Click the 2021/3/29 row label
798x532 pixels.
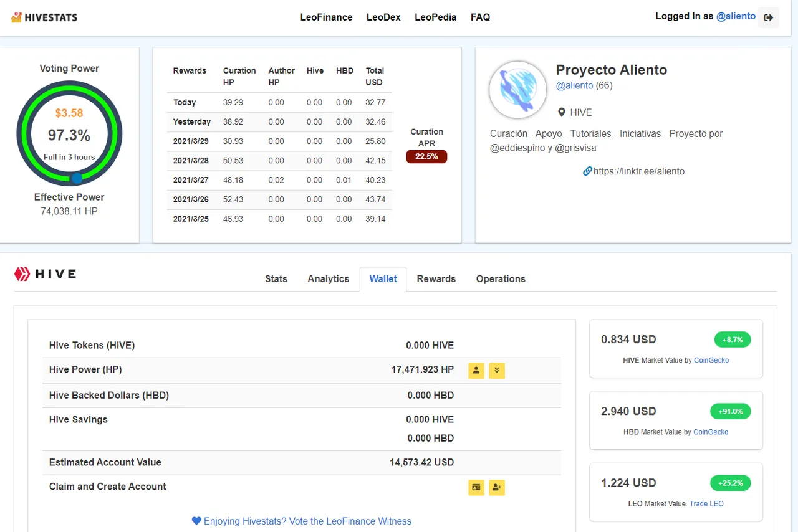(191, 141)
